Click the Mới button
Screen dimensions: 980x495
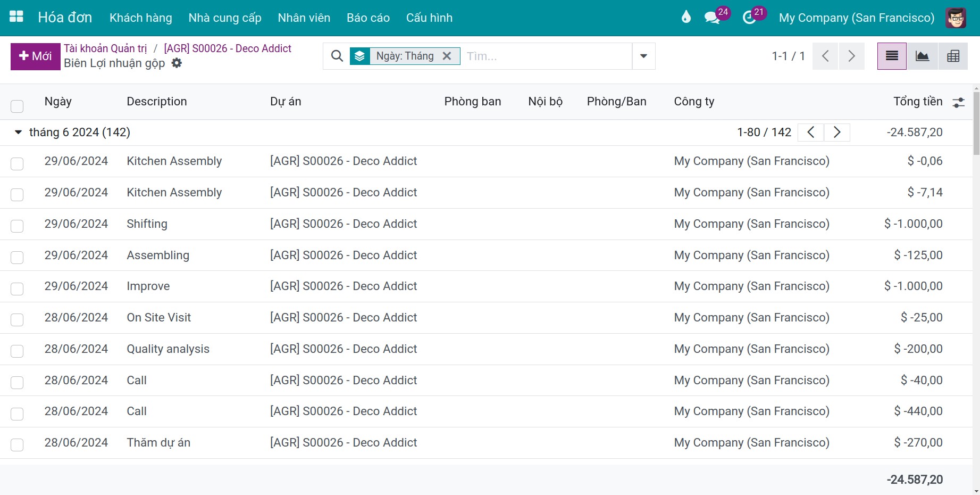35,56
